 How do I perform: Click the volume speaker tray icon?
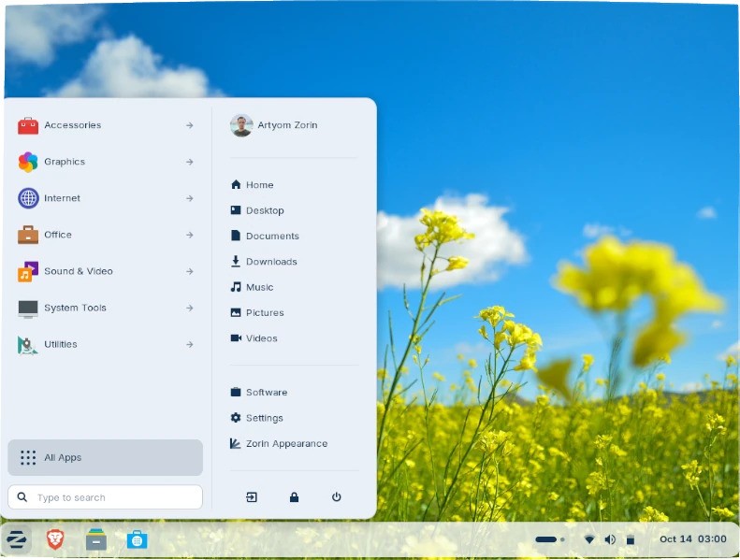click(x=610, y=539)
